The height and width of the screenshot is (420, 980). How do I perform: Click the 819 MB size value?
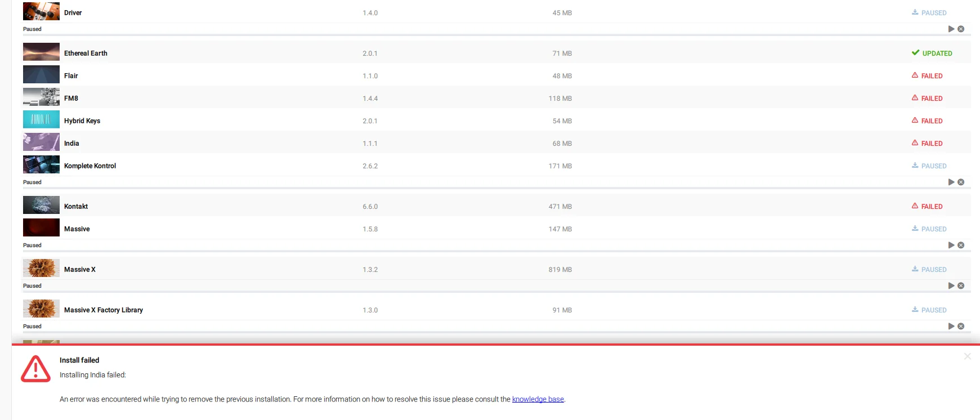560,270
